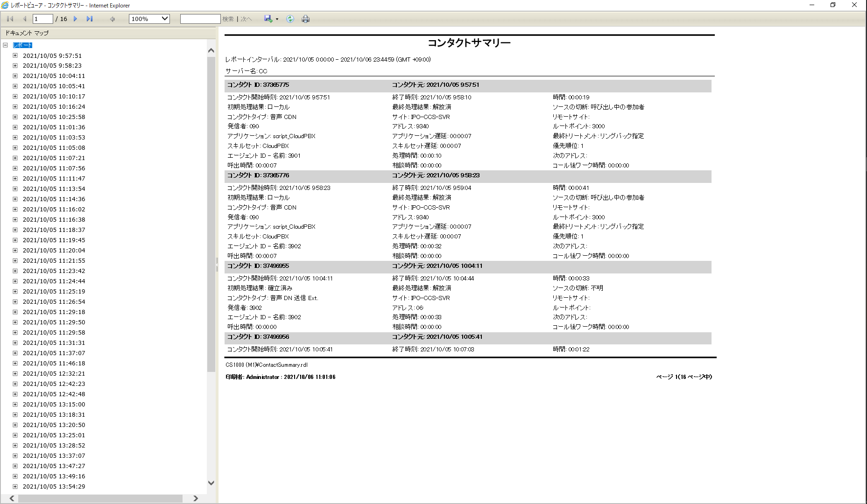This screenshot has height=504, width=867.
Task: Click the 次へ link to find next
Action: click(x=246, y=19)
